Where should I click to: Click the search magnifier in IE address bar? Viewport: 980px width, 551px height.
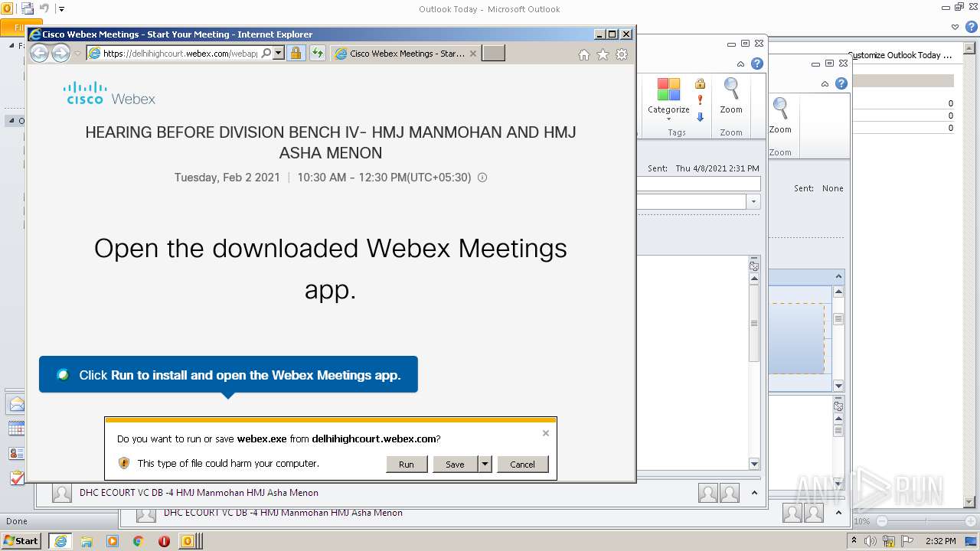(x=266, y=54)
